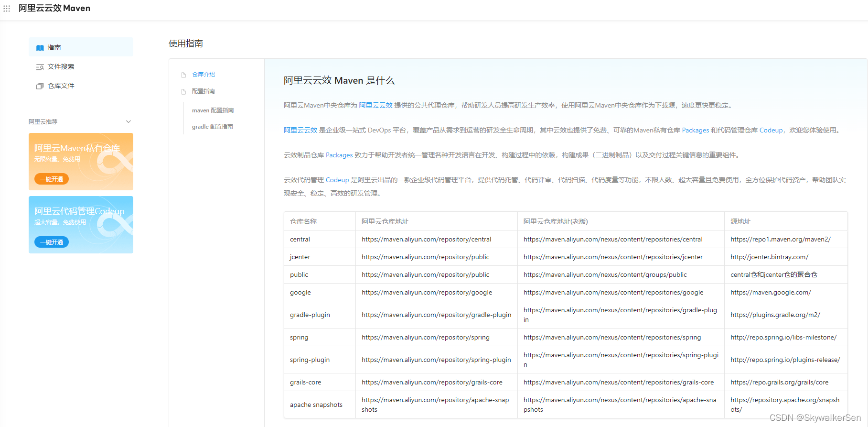This screenshot has height=427, width=868.
Task: Click the document icon beside 配置指南
Action: [183, 92]
